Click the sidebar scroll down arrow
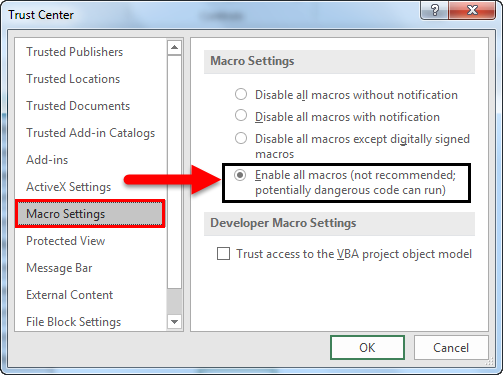 [x=174, y=322]
